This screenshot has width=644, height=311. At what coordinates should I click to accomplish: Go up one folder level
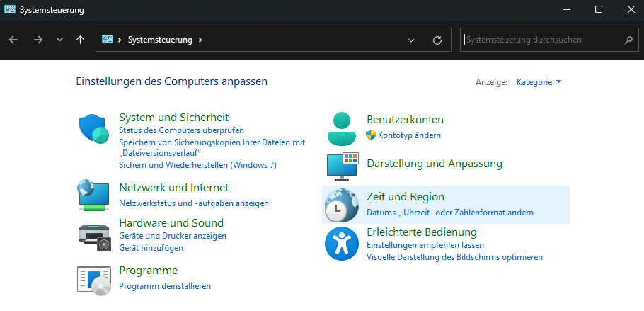[81, 40]
